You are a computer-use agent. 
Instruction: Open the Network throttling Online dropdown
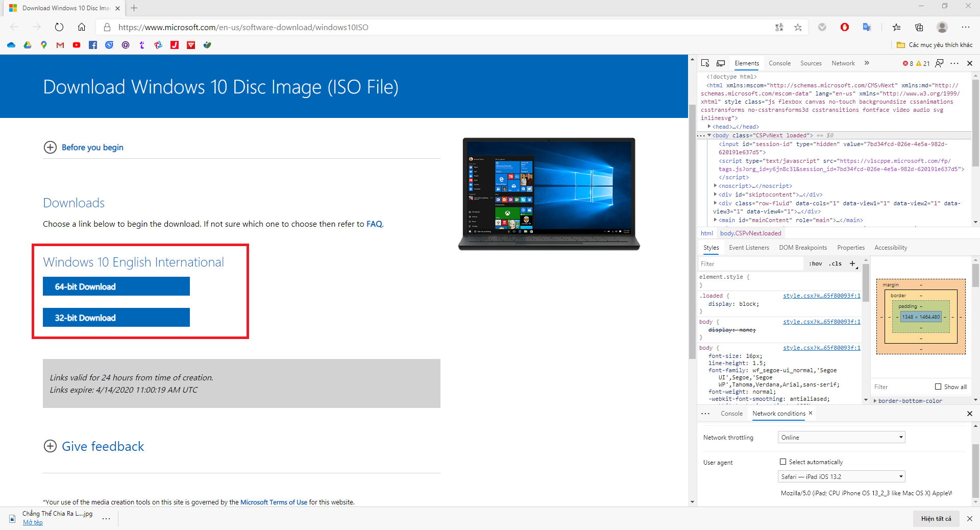[842, 437]
